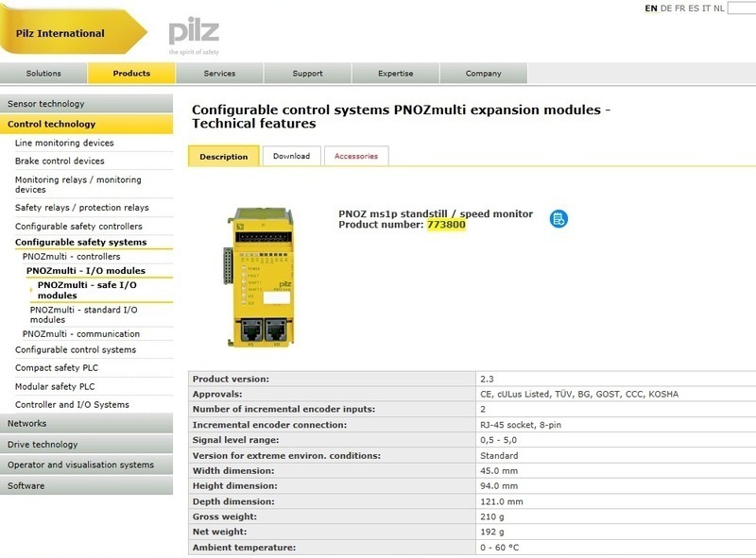Open Configurable safety controllers
The image size is (756, 558).
[78, 226]
